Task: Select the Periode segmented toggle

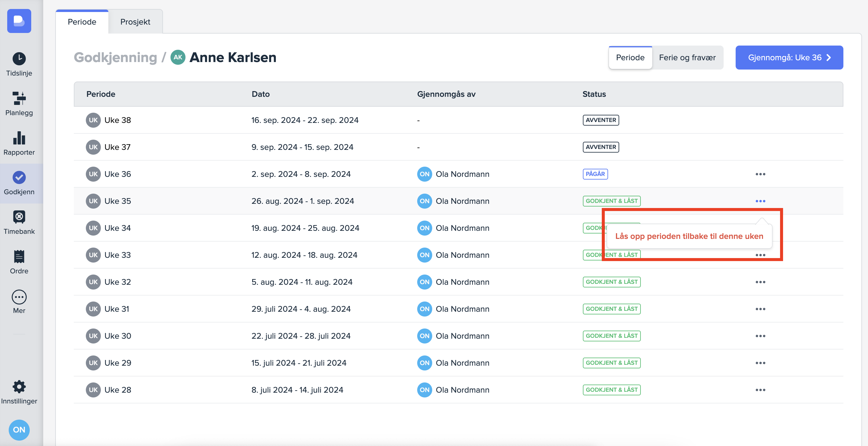Action: click(x=630, y=58)
